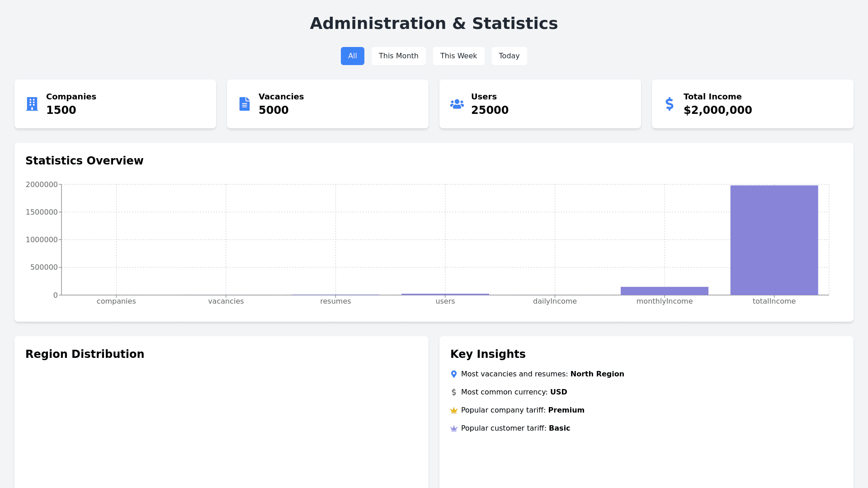868x488 pixels.
Task: Click the dollar icon beside common currency
Action: click(x=454, y=392)
